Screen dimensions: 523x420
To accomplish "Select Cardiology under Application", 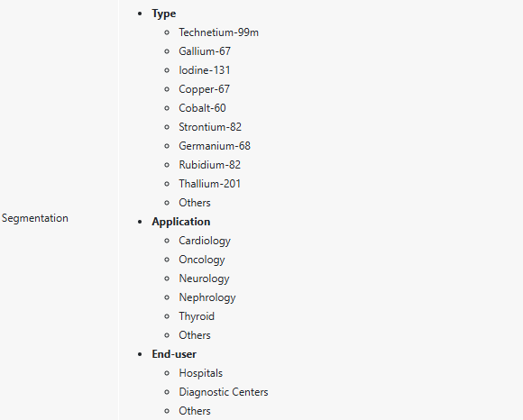I will 205,241.
